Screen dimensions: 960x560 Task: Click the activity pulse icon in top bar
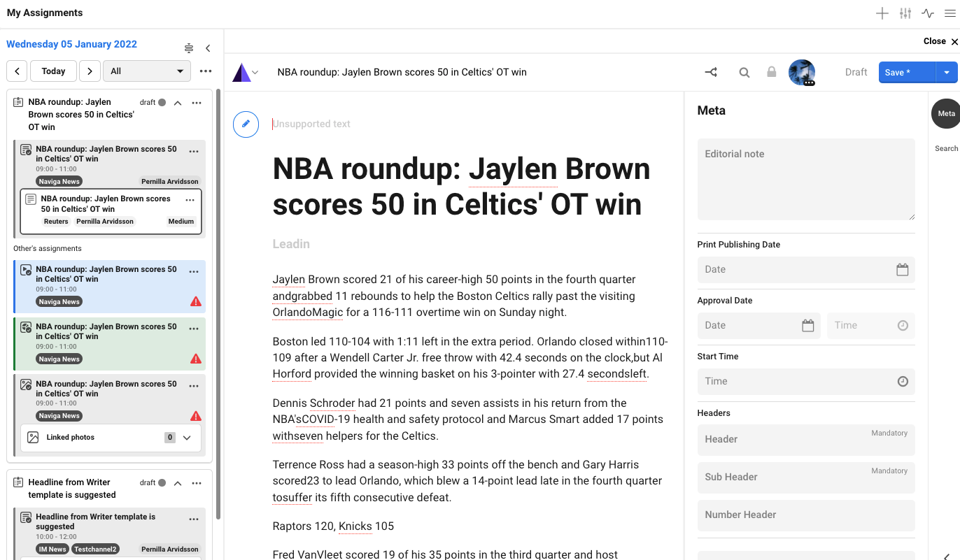pyautogui.click(x=928, y=13)
